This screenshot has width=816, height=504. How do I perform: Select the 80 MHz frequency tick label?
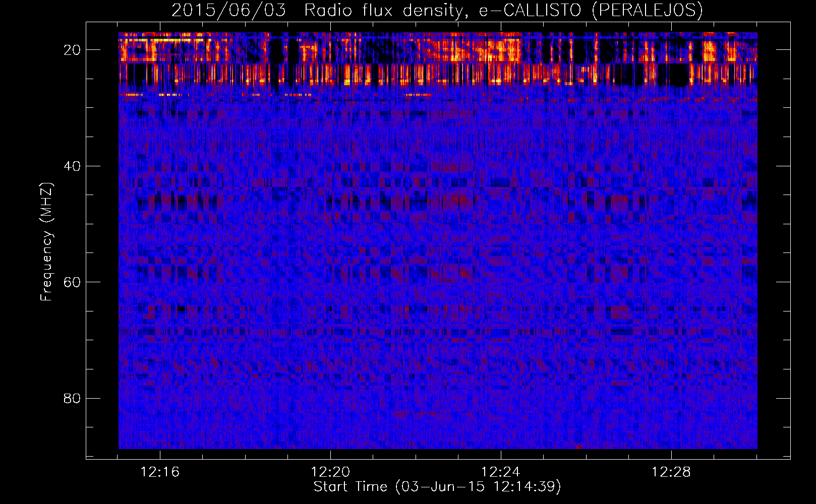click(x=73, y=399)
